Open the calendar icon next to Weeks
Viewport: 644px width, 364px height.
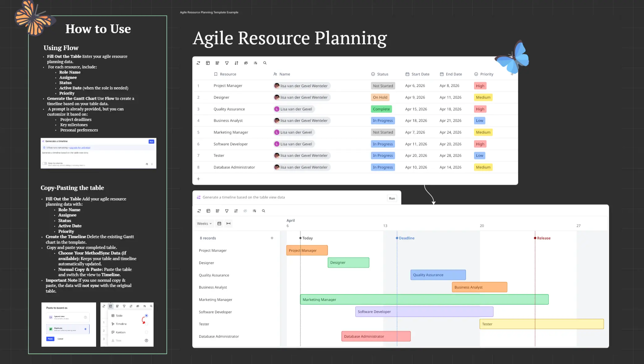[219, 223]
